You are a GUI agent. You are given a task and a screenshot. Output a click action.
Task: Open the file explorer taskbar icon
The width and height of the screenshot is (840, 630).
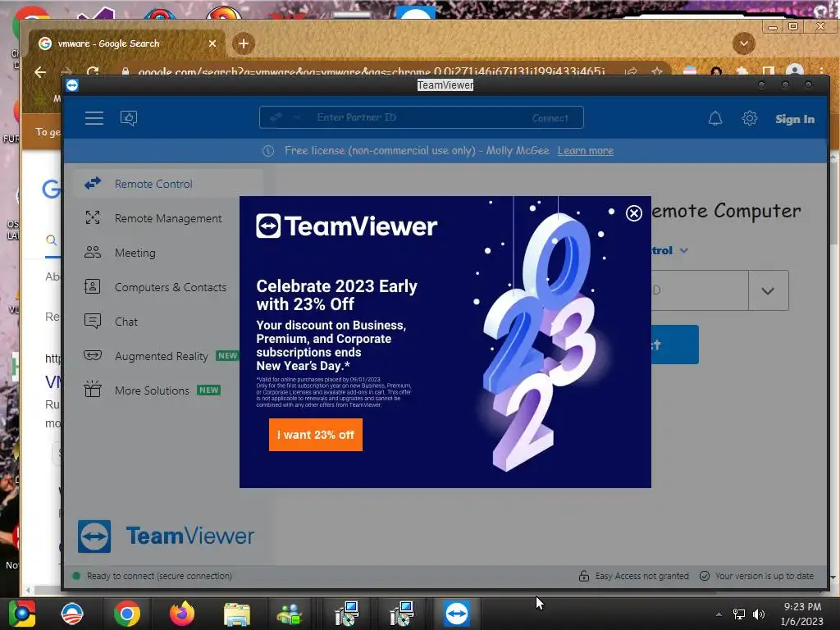[x=237, y=614]
